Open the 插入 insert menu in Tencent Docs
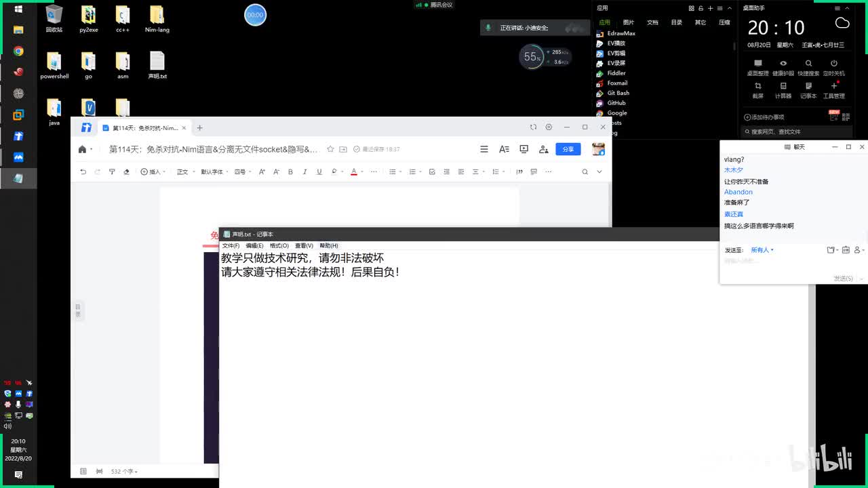Image resolution: width=868 pixels, height=488 pixels. (x=153, y=172)
